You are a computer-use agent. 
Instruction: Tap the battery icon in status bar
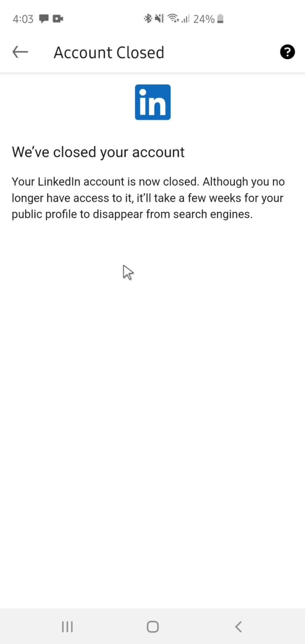coord(220,19)
